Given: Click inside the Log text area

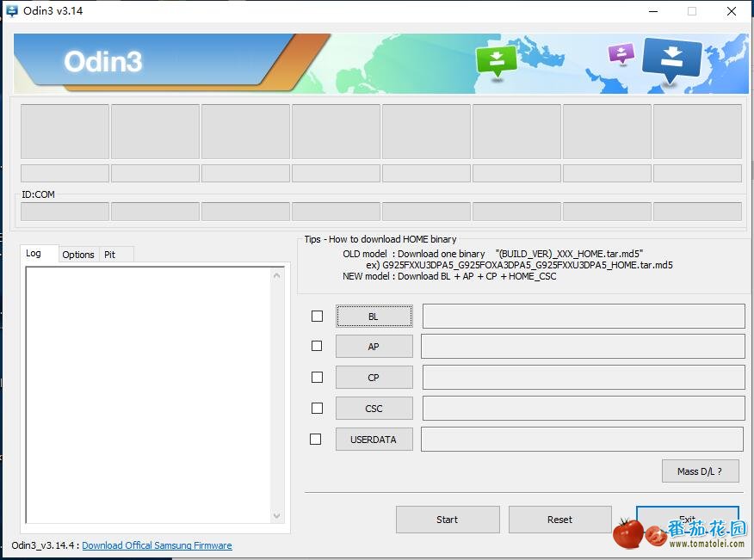Looking at the screenshot, I should 148,395.
